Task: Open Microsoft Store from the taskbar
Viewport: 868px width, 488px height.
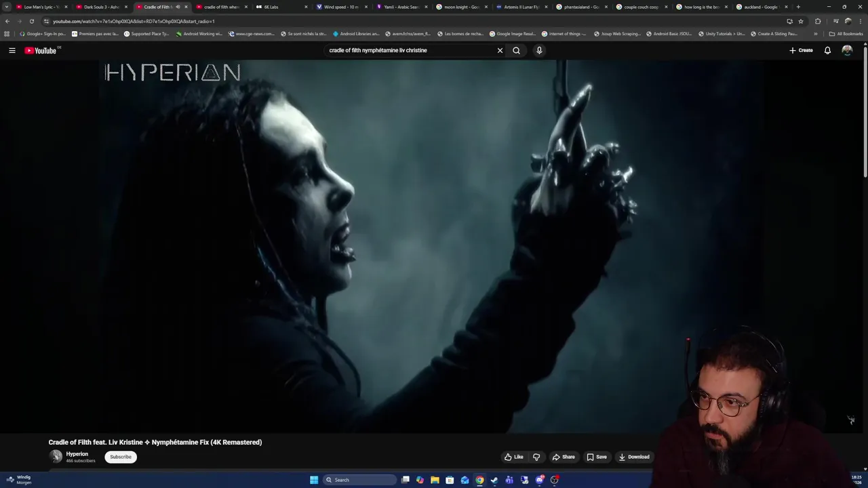Action: click(x=450, y=480)
